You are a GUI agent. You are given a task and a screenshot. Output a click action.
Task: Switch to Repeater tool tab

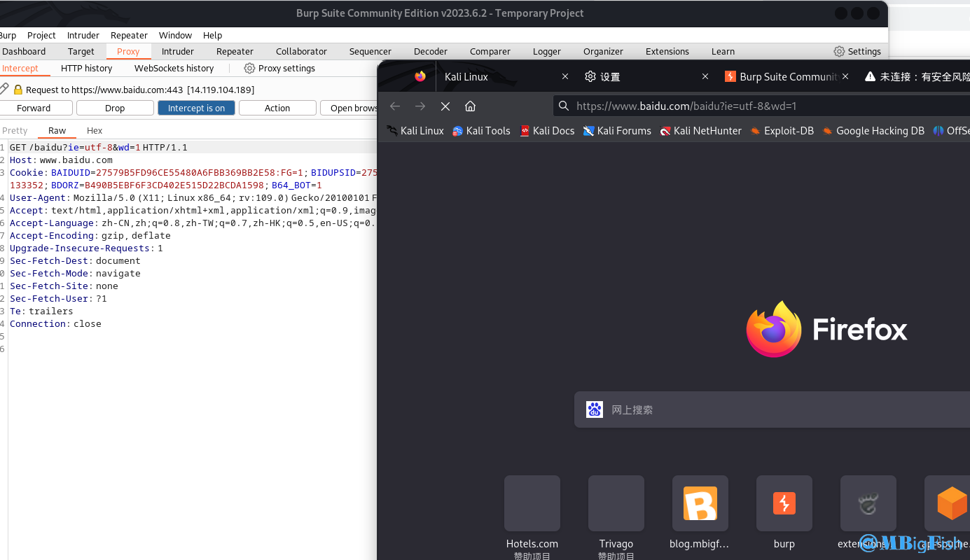(x=235, y=51)
